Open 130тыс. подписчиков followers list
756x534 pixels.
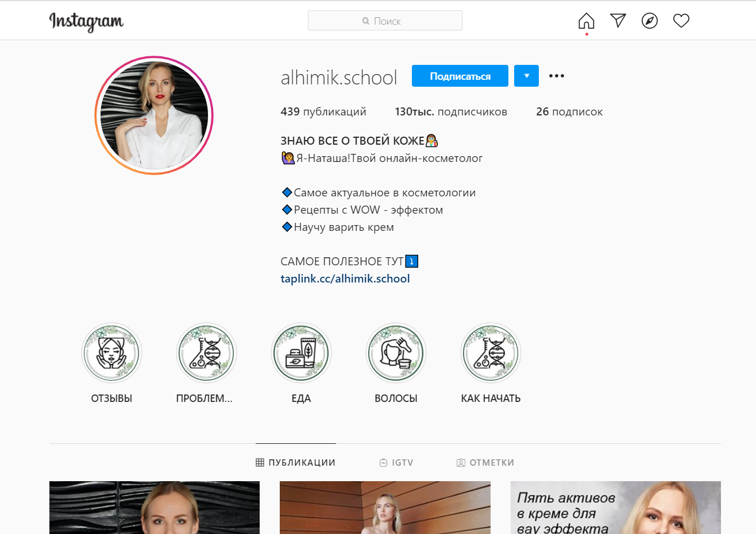[451, 111]
